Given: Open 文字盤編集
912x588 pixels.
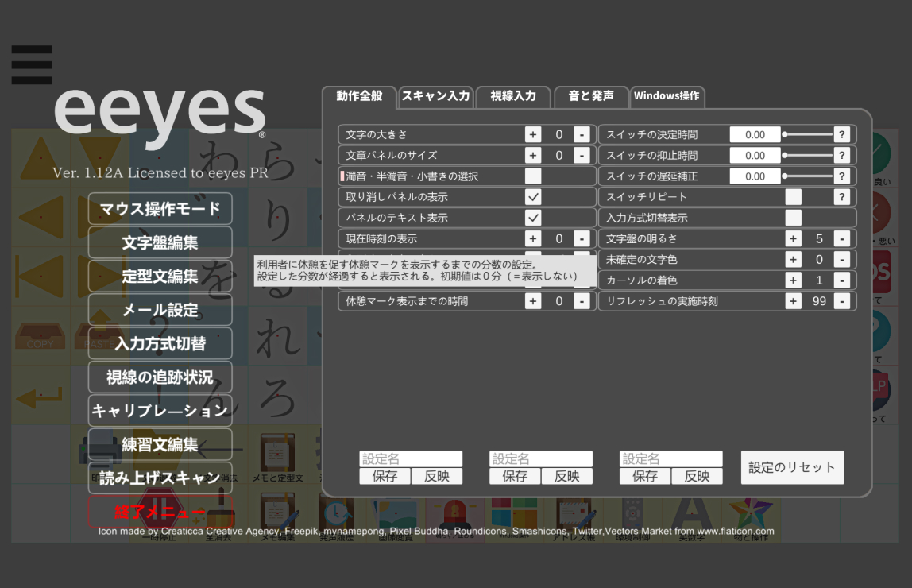Looking at the screenshot, I should [160, 242].
